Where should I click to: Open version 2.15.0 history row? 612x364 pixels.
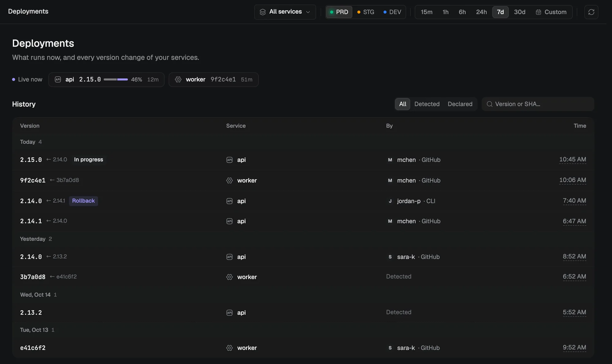pos(303,160)
